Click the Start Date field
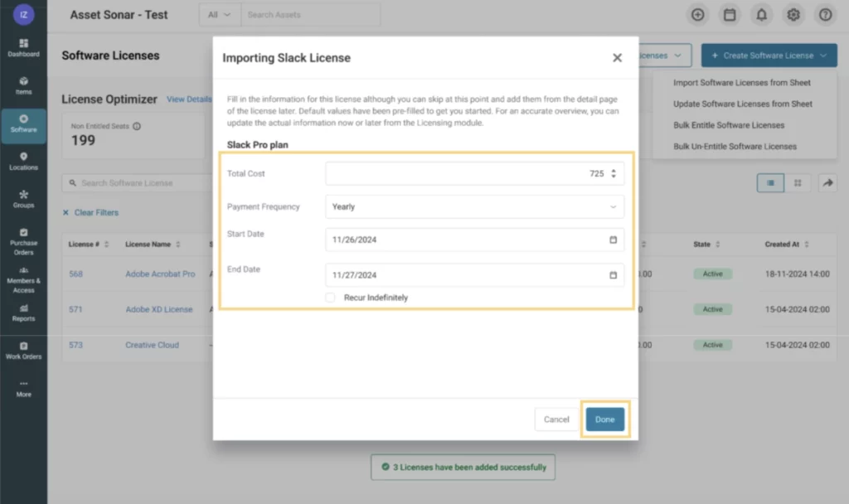Image resolution: width=849 pixels, height=504 pixels. pos(474,240)
